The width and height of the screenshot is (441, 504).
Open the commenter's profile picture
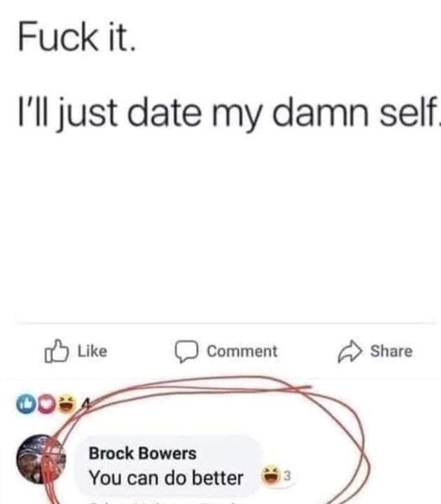[41, 459]
